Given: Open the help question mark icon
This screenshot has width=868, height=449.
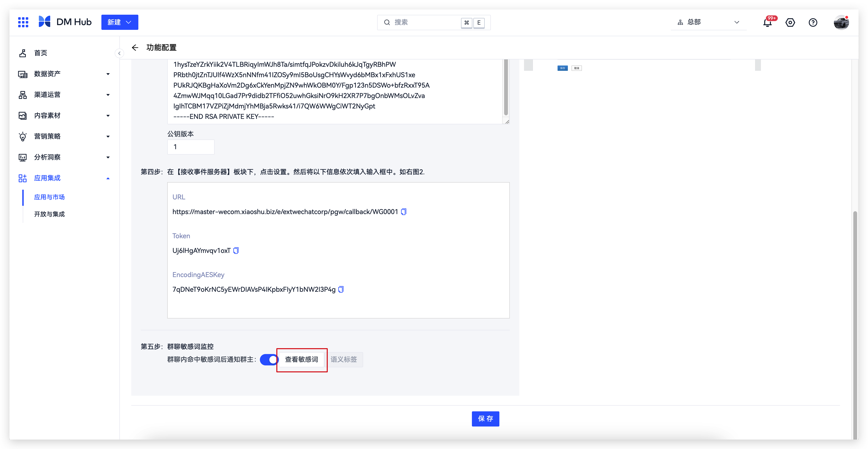Looking at the screenshot, I should (813, 22).
